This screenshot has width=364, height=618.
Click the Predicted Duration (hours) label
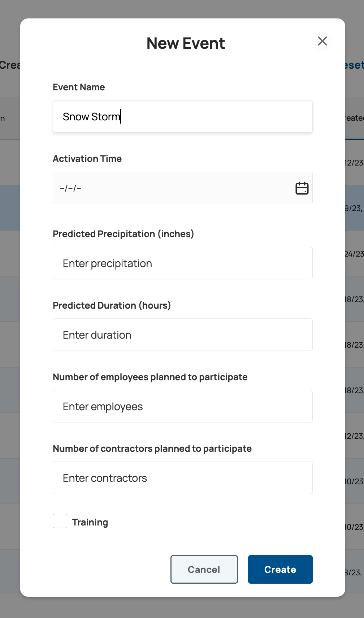(112, 305)
